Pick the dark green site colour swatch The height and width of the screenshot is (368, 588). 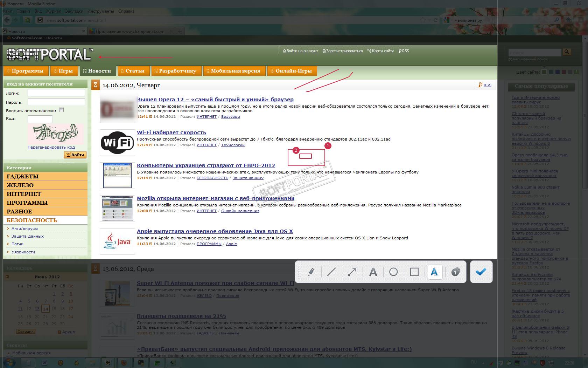click(544, 72)
